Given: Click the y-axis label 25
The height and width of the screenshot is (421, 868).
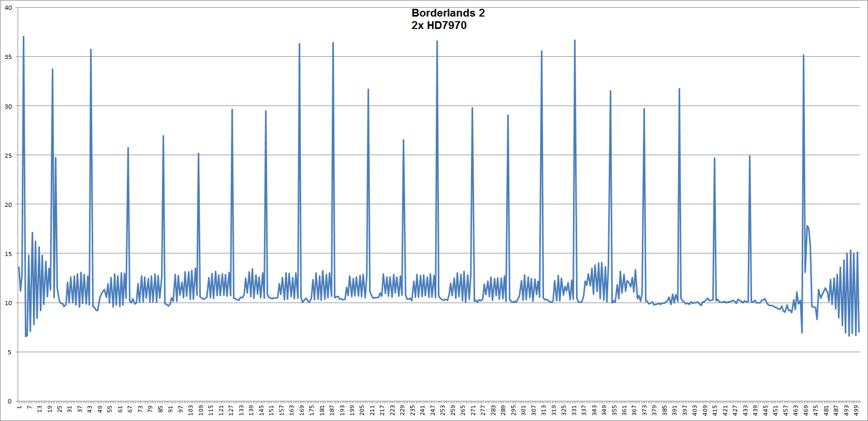Looking at the screenshot, I should point(8,155).
